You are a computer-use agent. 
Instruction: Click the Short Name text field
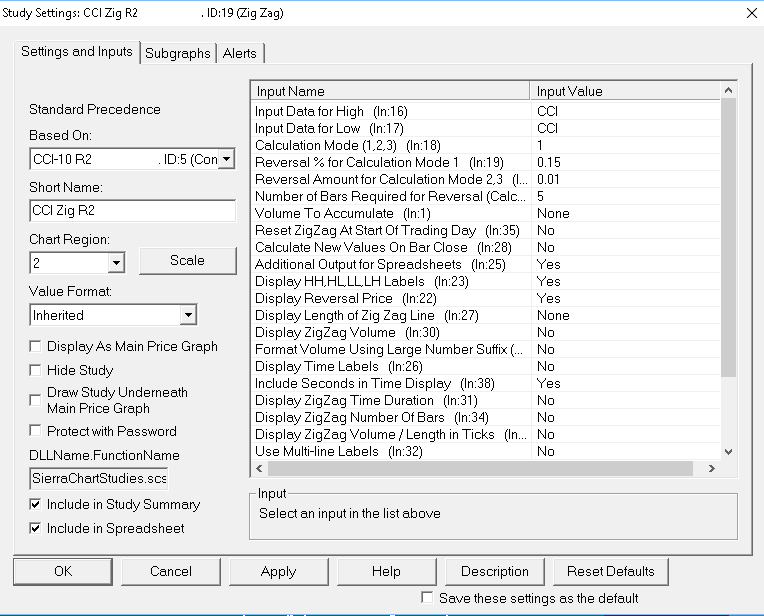point(132,211)
